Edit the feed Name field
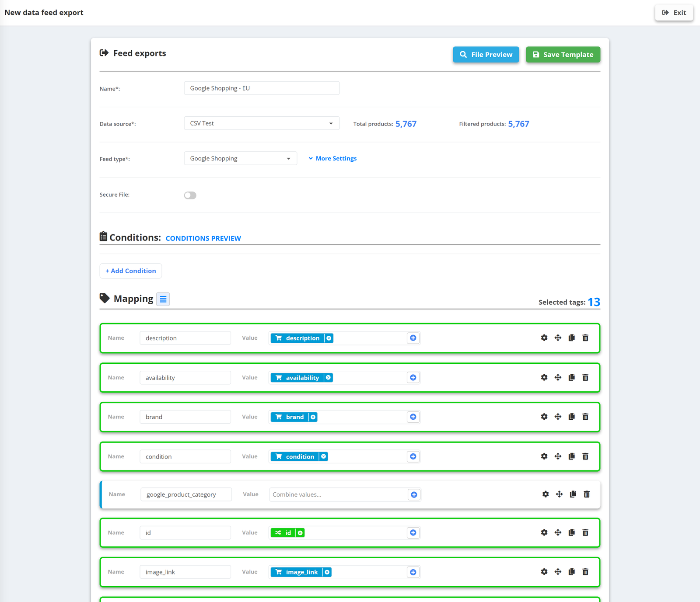 [x=262, y=88]
